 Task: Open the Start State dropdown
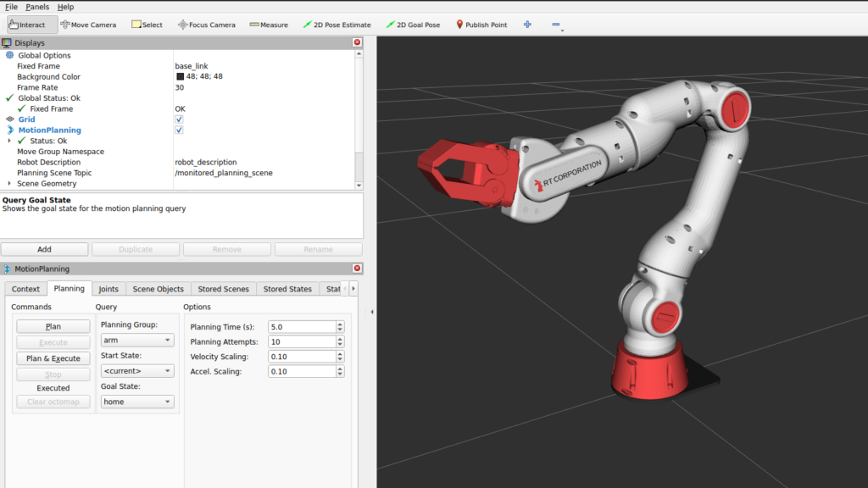136,371
